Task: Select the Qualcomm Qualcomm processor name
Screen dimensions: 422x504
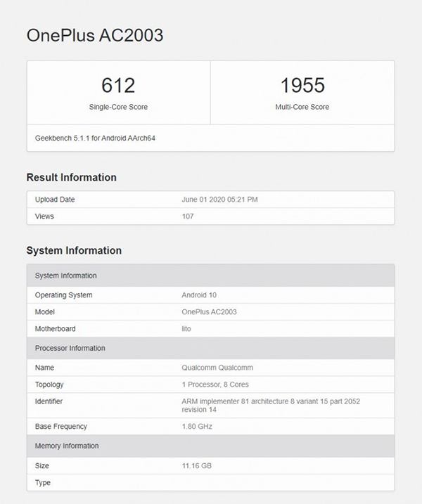Action: (x=217, y=368)
